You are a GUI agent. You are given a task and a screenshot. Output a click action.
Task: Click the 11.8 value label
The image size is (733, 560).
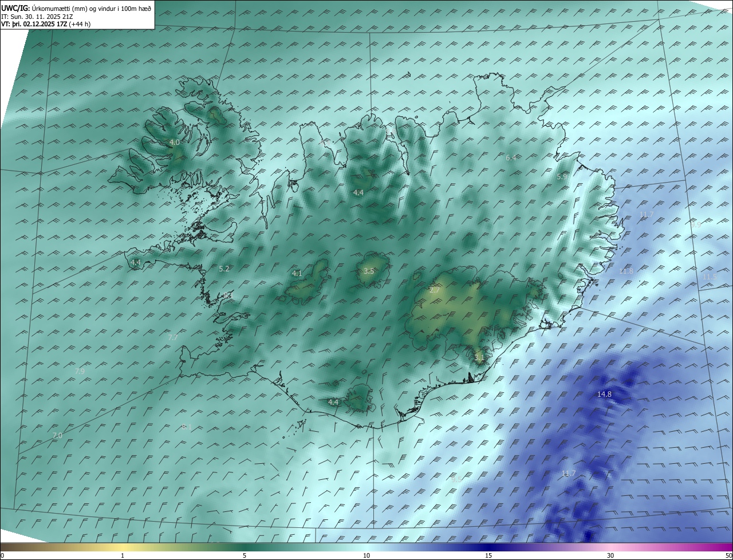pyautogui.click(x=626, y=271)
